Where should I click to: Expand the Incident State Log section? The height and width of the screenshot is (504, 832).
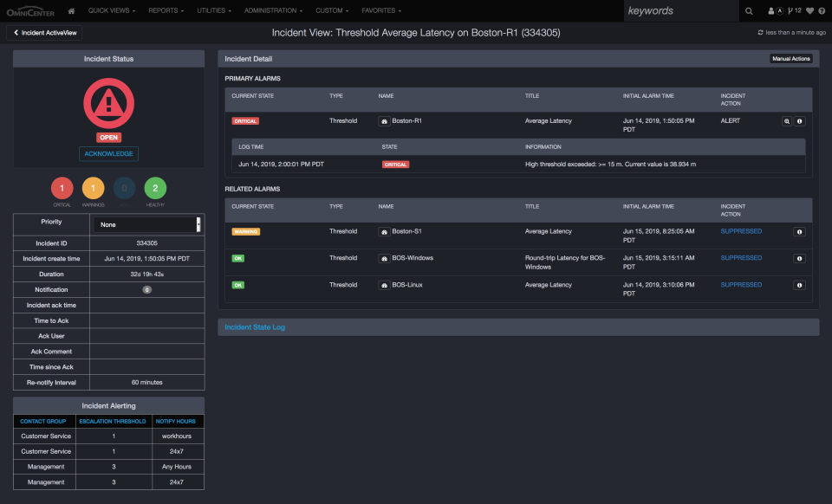[x=255, y=327]
